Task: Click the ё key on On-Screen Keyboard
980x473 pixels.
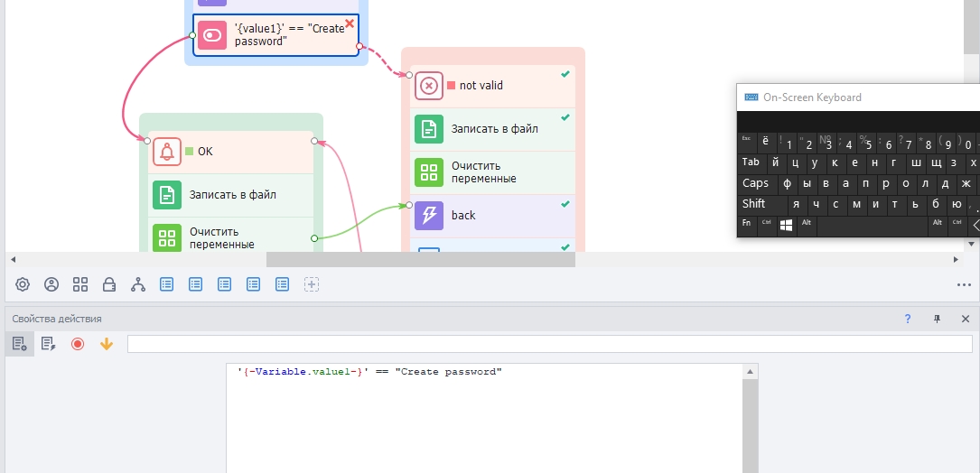Action: [766, 142]
